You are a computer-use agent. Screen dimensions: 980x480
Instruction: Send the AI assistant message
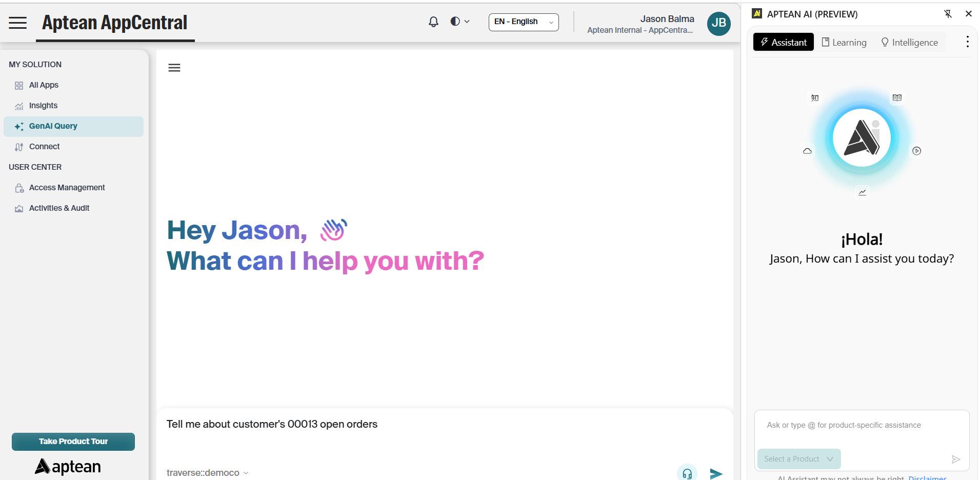point(956,459)
